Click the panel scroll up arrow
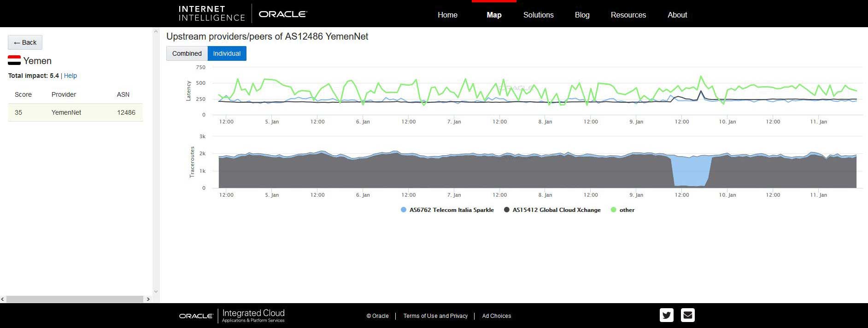The height and width of the screenshot is (328, 868). click(x=156, y=32)
